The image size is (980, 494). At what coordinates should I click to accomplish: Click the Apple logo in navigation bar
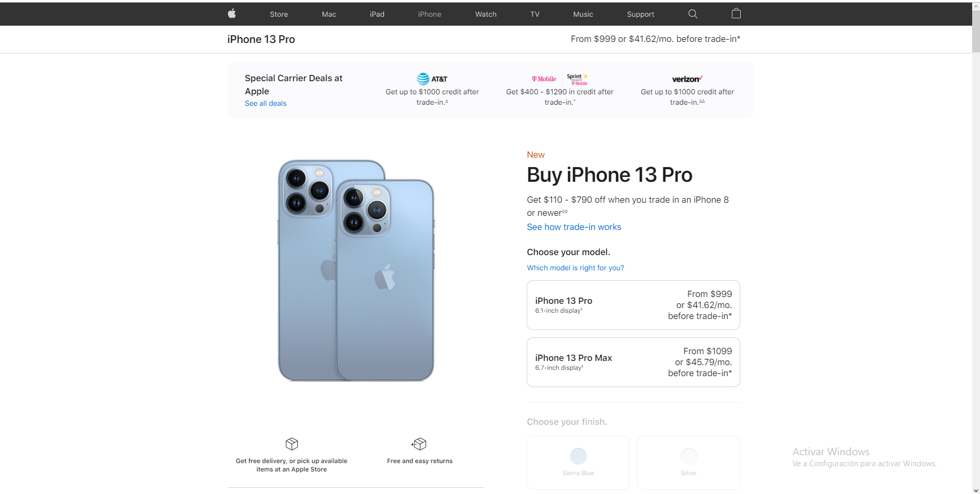[x=232, y=14]
